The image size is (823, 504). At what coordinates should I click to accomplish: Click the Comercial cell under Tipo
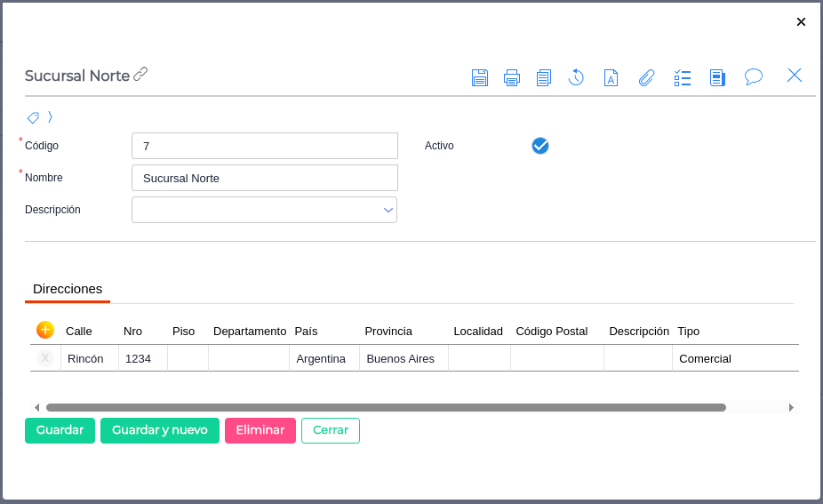tap(735, 358)
